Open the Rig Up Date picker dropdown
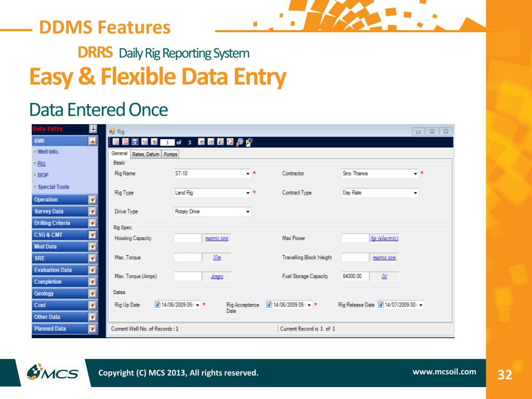Screen dimensions: 532x399 click(197, 305)
